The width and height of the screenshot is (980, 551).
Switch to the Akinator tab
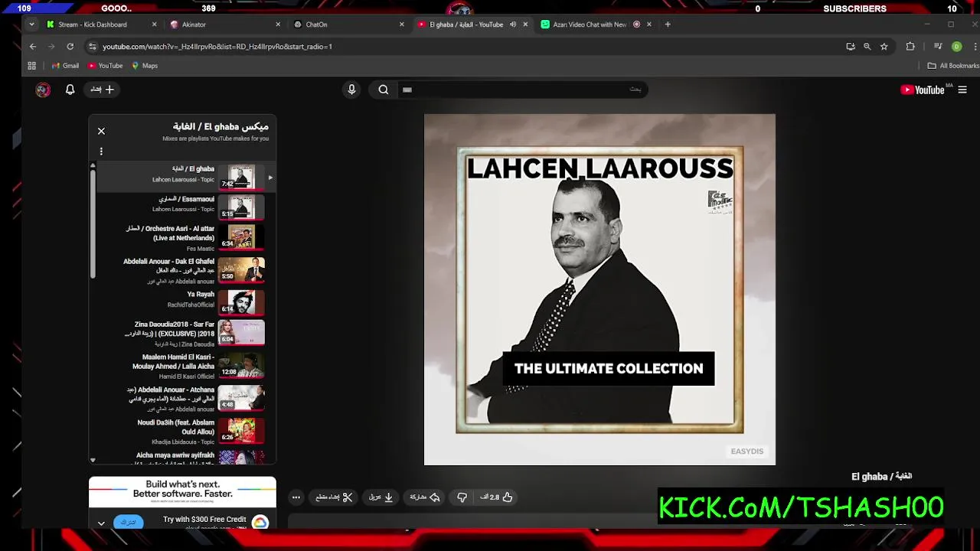(x=225, y=24)
